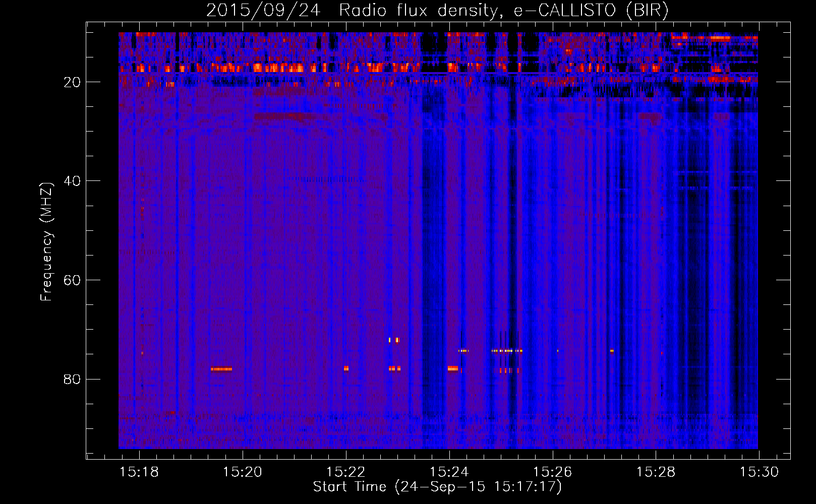The width and height of the screenshot is (816, 504).
Task: Click the orange burst at 15:24 near 78 MHz
Action: coord(452,368)
